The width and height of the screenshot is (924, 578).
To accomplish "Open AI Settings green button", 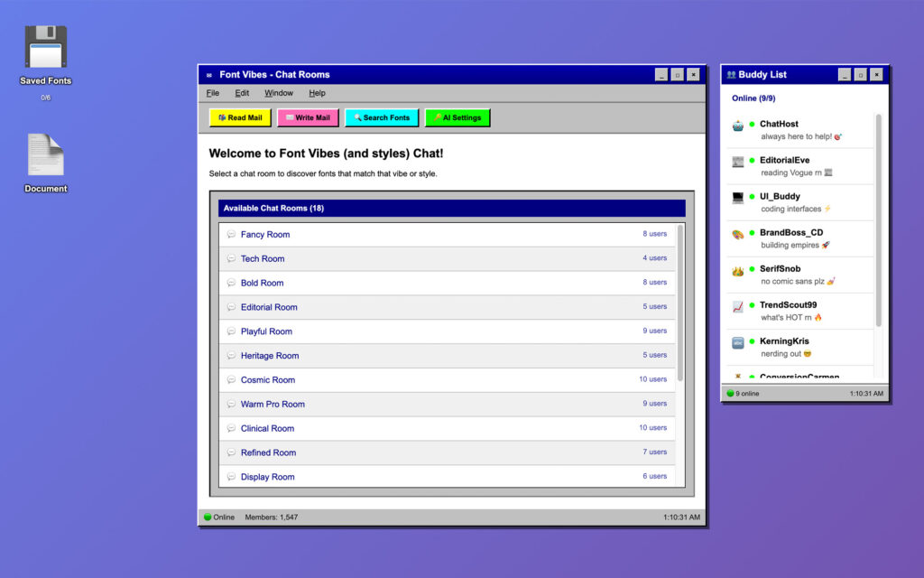I will click(457, 117).
